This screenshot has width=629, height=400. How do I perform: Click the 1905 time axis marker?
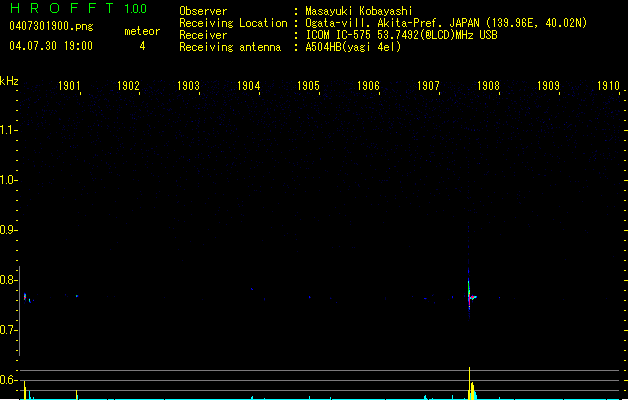click(x=308, y=86)
